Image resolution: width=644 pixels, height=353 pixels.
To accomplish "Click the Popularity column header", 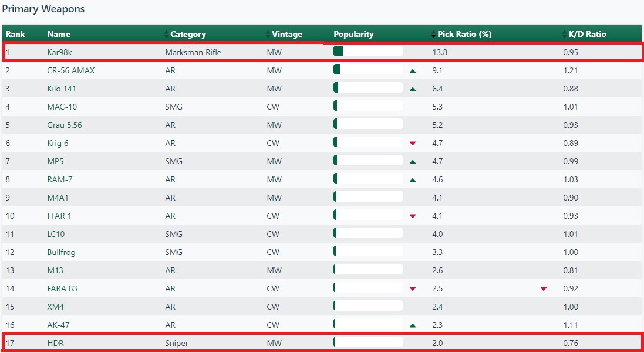I will [x=353, y=34].
